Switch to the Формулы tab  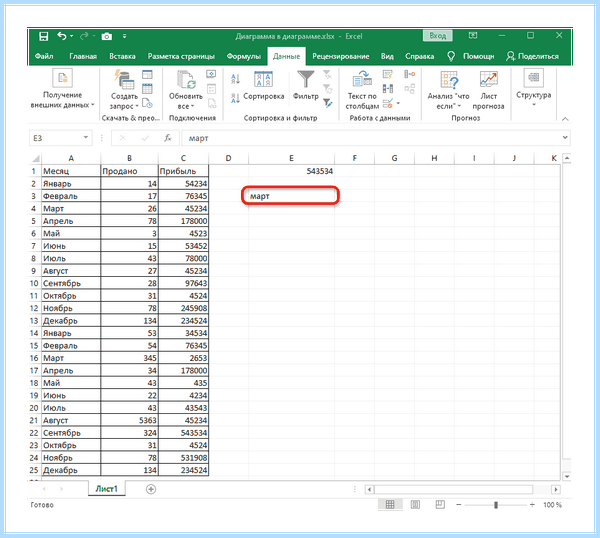point(243,56)
